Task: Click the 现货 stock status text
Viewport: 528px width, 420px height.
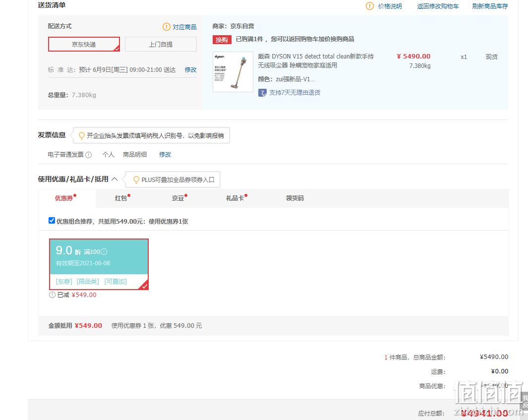Action: (492, 57)
